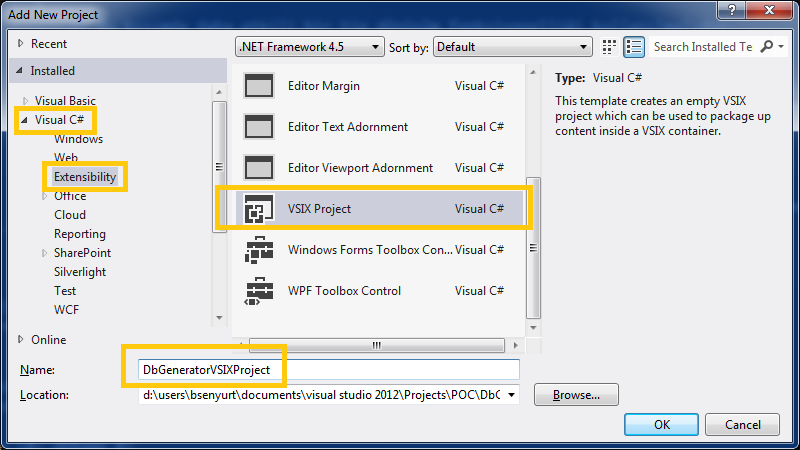The height and width of the screenshot is (450, 800).
Task: Click the search magnifier icon
Action: pos(767,47)
